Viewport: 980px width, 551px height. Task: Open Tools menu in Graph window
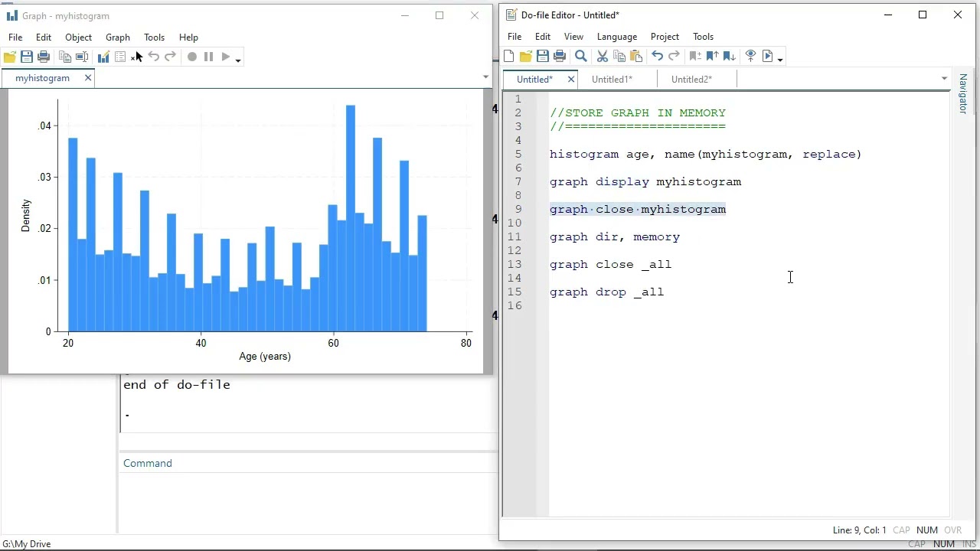[154, 37]
